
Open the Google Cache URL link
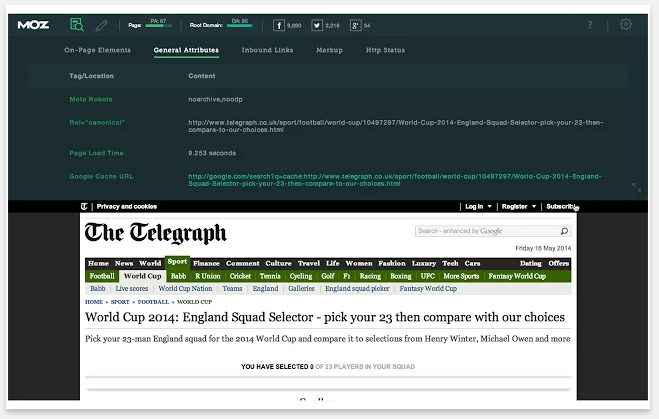[x=395, y=180]
